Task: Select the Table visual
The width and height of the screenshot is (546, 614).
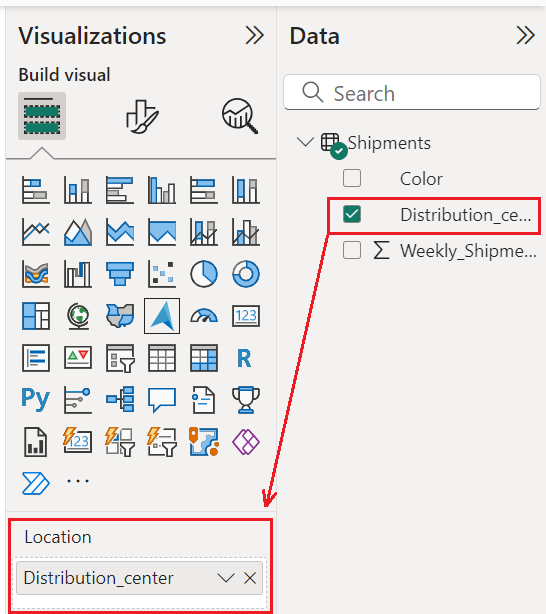Action: point(162,358)
